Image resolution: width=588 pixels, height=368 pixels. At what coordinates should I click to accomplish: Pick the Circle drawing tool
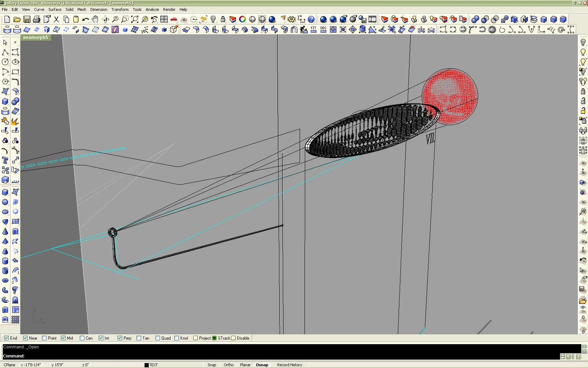5,62
